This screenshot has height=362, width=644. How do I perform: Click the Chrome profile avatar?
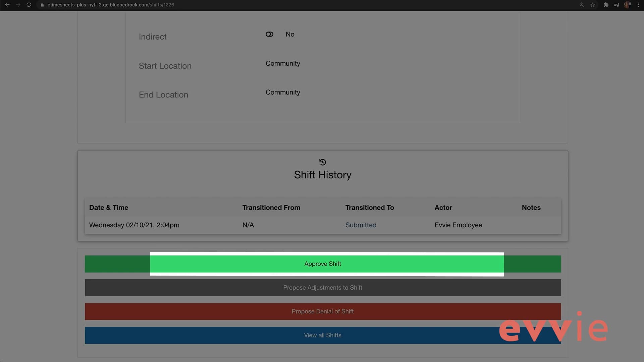coord(627,5)
